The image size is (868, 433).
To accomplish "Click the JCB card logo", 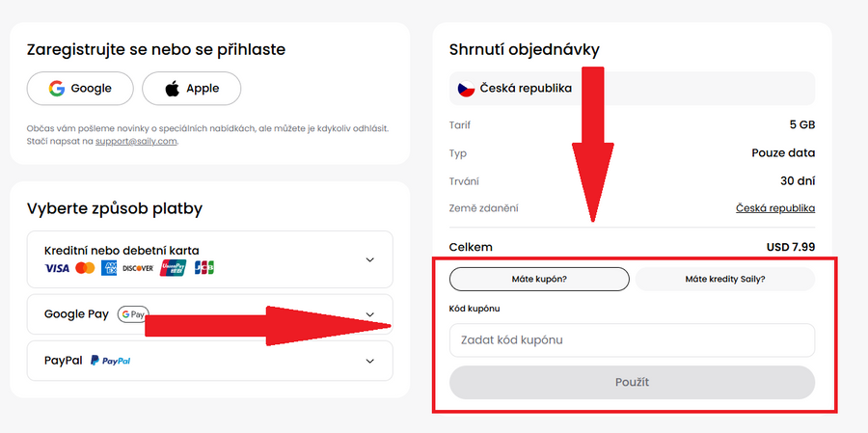I will coord(203,267).
